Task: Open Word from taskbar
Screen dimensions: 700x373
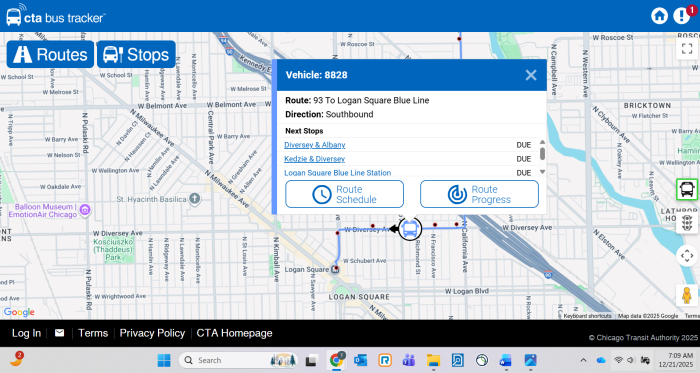Action: pyautogui.click(x=506, y=360)
